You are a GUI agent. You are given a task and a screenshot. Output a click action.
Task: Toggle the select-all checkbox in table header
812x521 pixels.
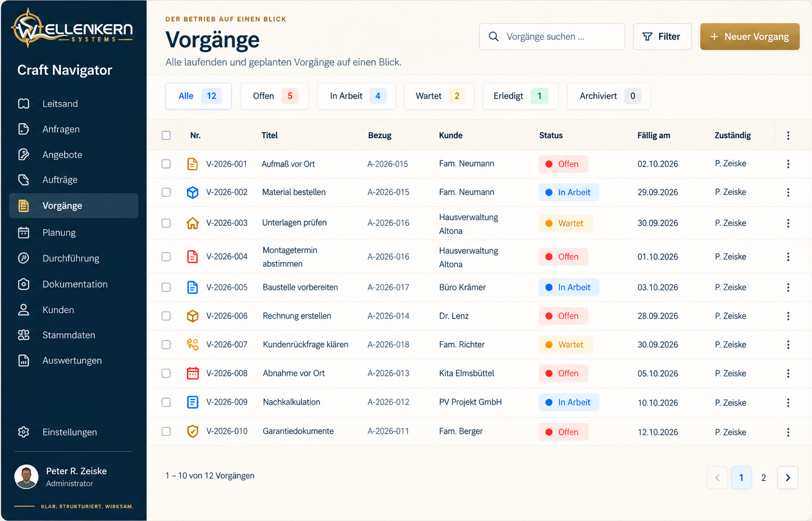166,135
